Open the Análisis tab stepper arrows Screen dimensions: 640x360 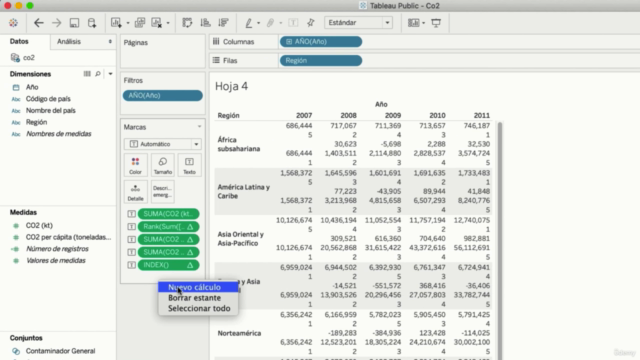tap(110, 42)
